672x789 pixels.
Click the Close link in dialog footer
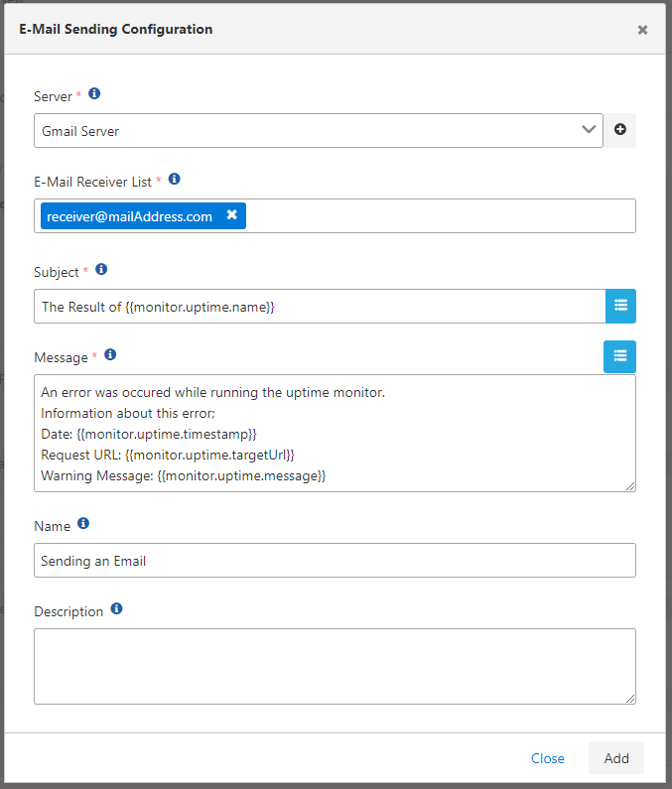pos(547,758)
